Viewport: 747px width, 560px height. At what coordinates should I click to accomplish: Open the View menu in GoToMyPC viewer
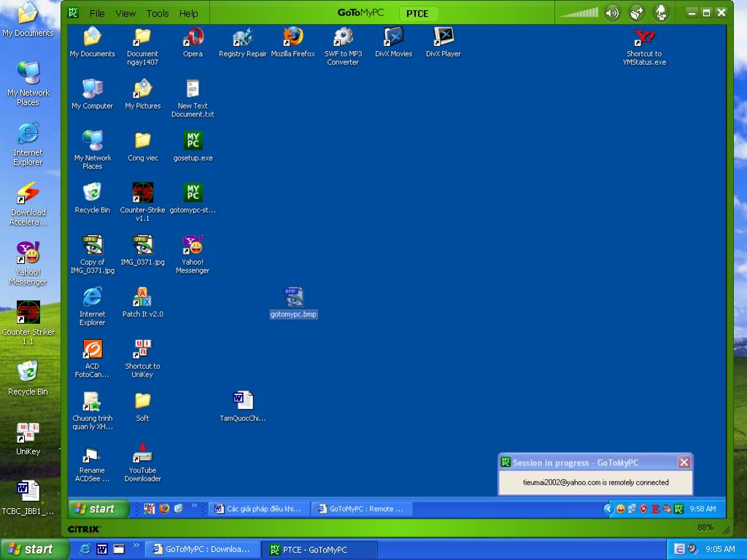125,13
